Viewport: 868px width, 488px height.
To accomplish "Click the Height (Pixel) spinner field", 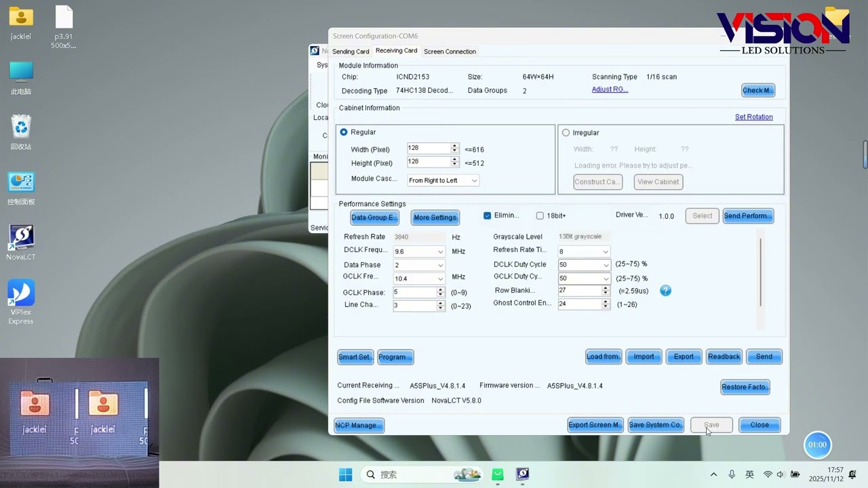I will coord(433,161).
